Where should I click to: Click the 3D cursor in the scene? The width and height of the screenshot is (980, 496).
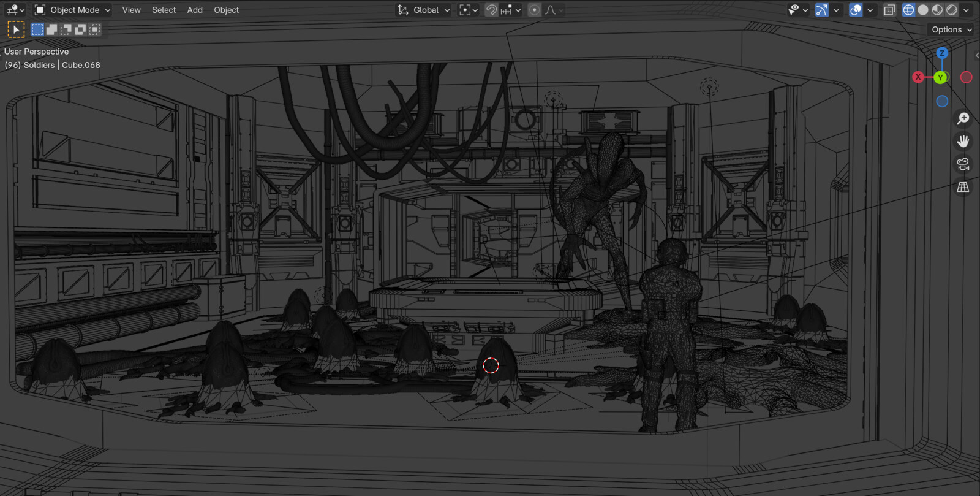pyautogui.click(x=491, y=365)
